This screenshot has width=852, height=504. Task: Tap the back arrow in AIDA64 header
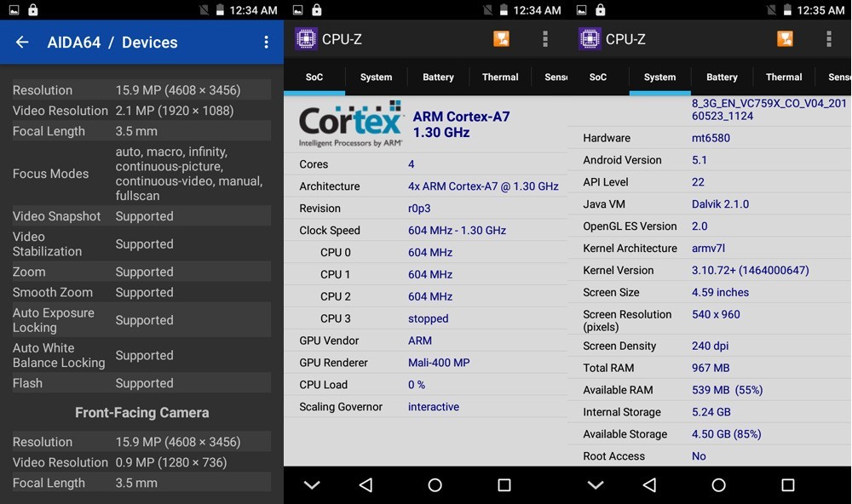(x=22, y=43)
